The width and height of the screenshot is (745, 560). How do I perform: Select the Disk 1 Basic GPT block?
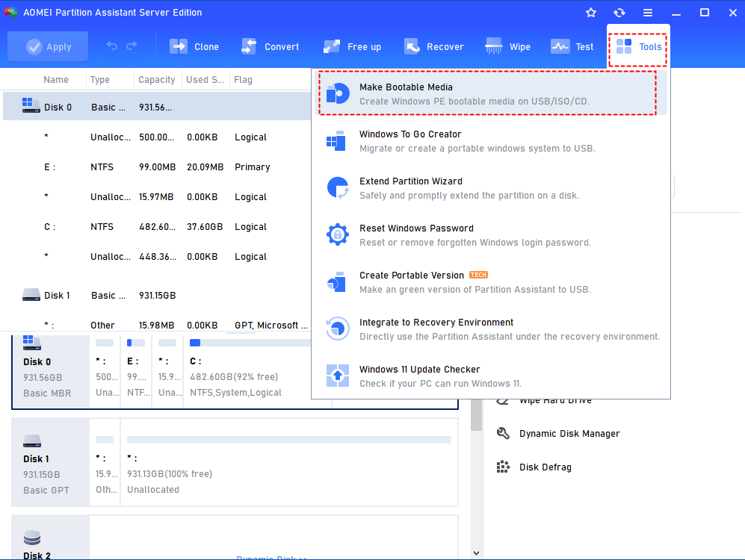click(51, 462)
